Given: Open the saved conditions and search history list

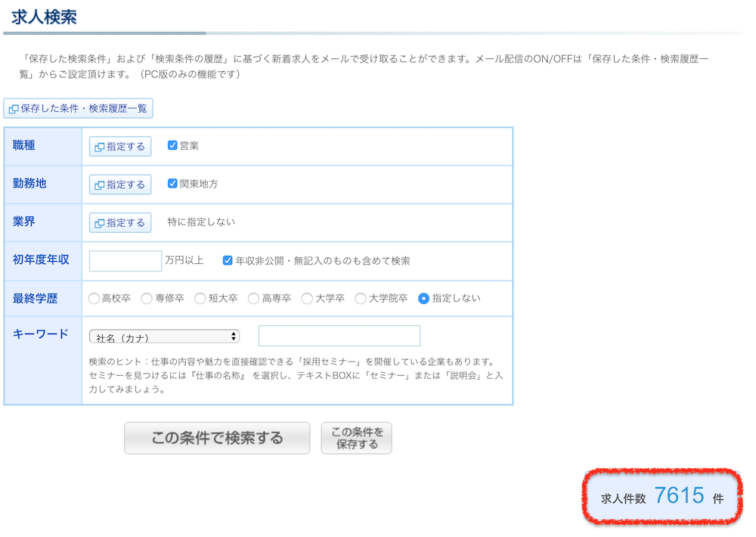Looking at the screenshot, I should point(78,109).
